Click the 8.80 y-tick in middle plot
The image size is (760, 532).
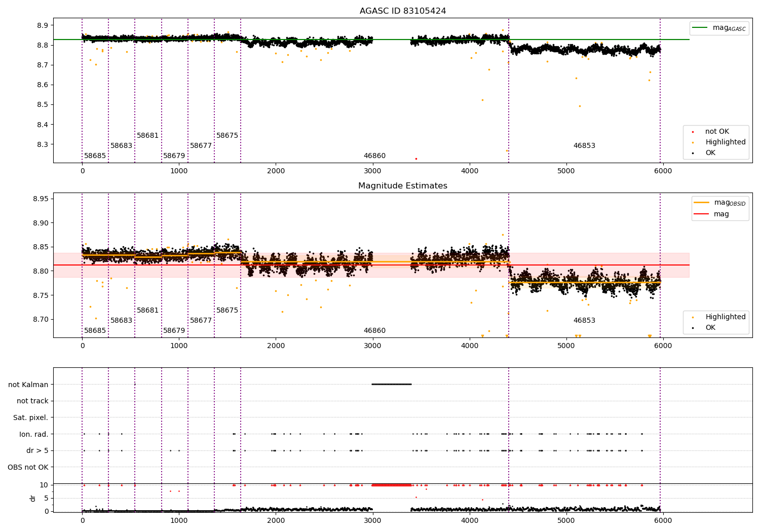point(41,272)
